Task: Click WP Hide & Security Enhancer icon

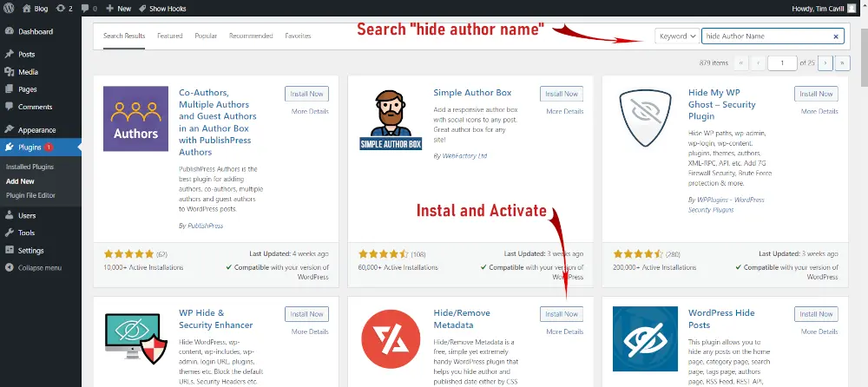Action: (135, 338)
